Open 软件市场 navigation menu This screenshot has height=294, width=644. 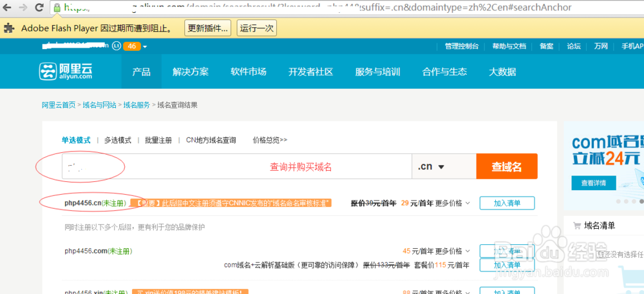tap(249, 72)
